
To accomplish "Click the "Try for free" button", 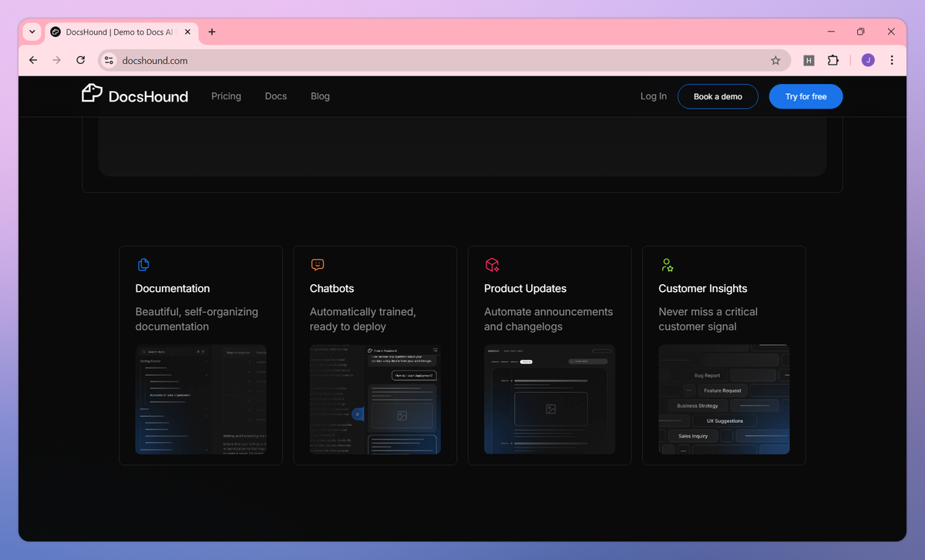I will point(806,96).
